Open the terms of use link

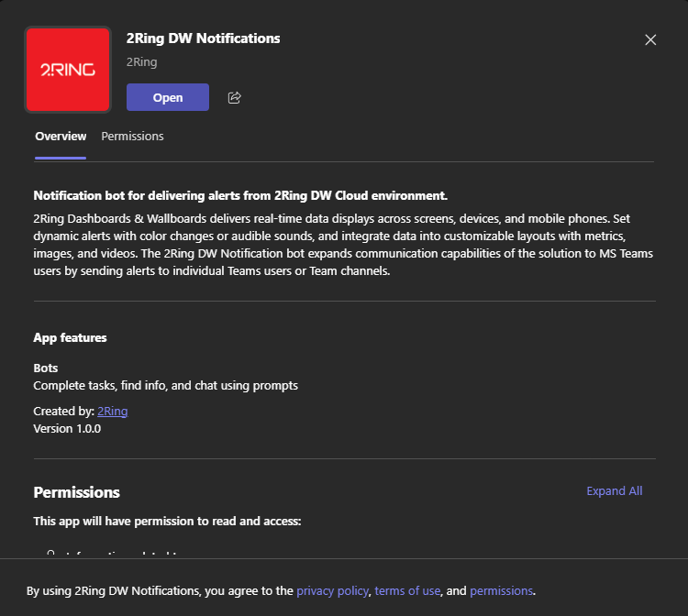click(407, 591)
